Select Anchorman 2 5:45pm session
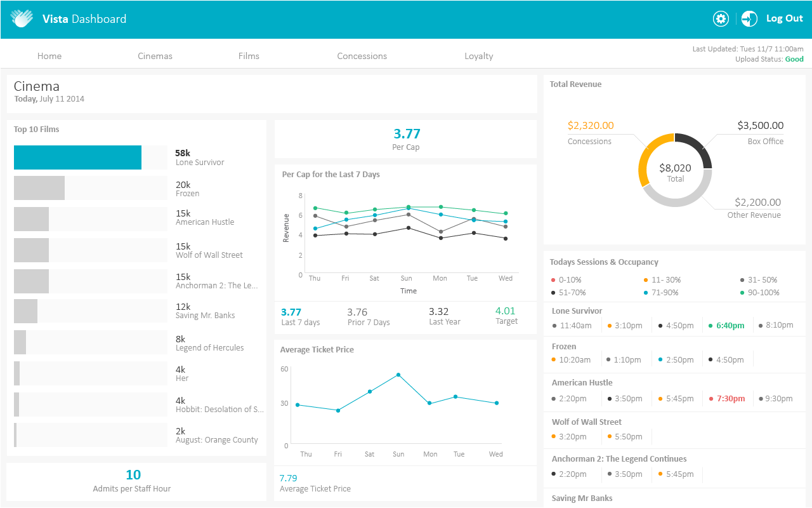 (x=676, y=474)
